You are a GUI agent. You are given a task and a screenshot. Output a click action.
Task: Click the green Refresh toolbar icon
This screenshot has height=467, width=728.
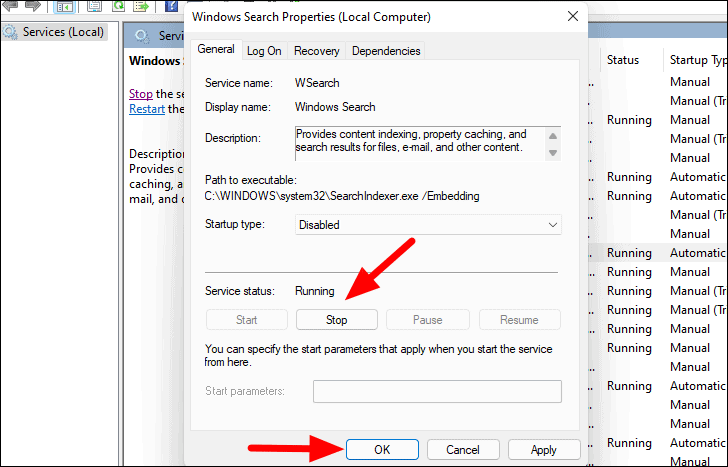[118, 6]
